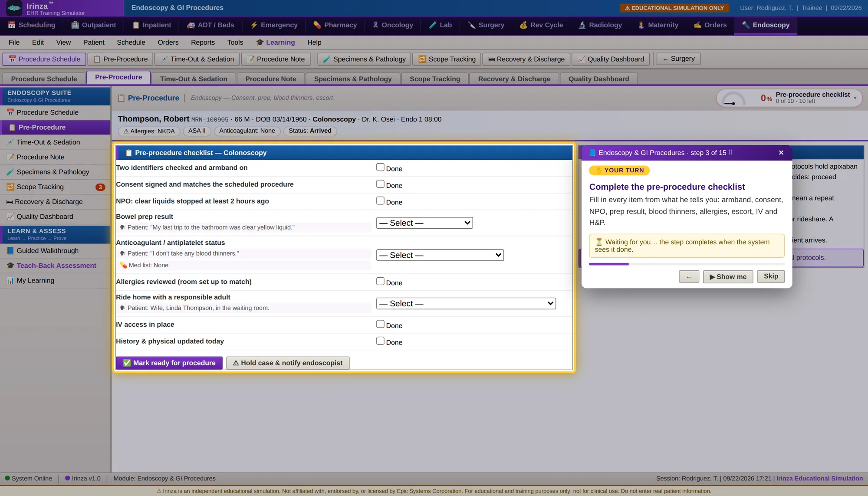Click the Rev Cycle money bag icon

coord(523,25)
